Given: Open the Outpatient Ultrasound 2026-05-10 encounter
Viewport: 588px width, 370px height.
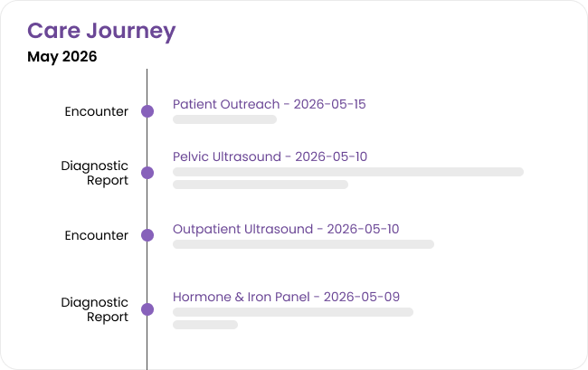Looking at the screenshot, I should click(x=286, y=229).
